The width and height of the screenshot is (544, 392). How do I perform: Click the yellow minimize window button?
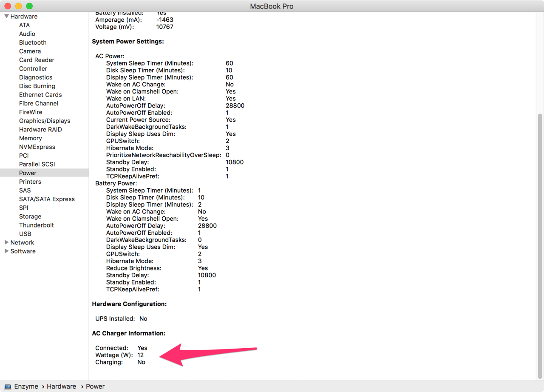point(19,6)
